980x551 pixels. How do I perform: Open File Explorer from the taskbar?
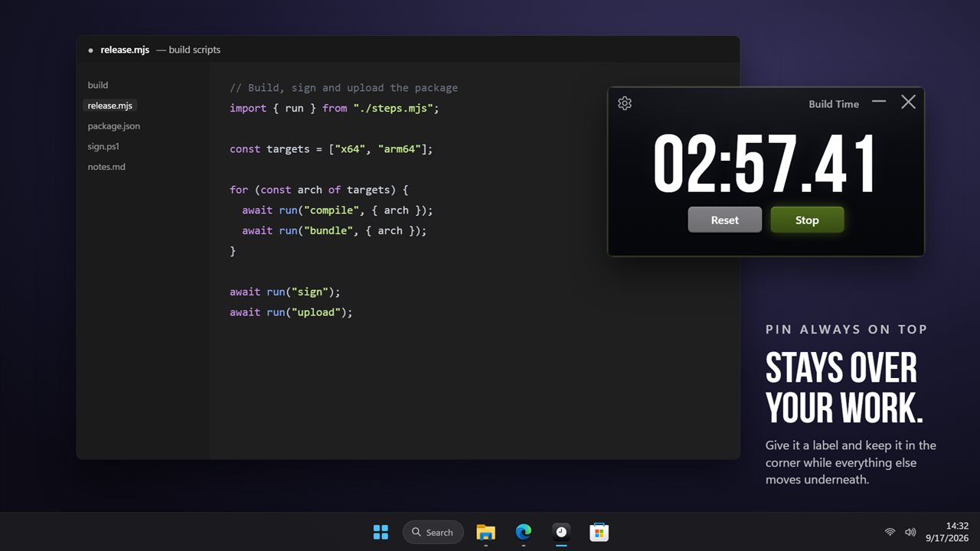485,532
